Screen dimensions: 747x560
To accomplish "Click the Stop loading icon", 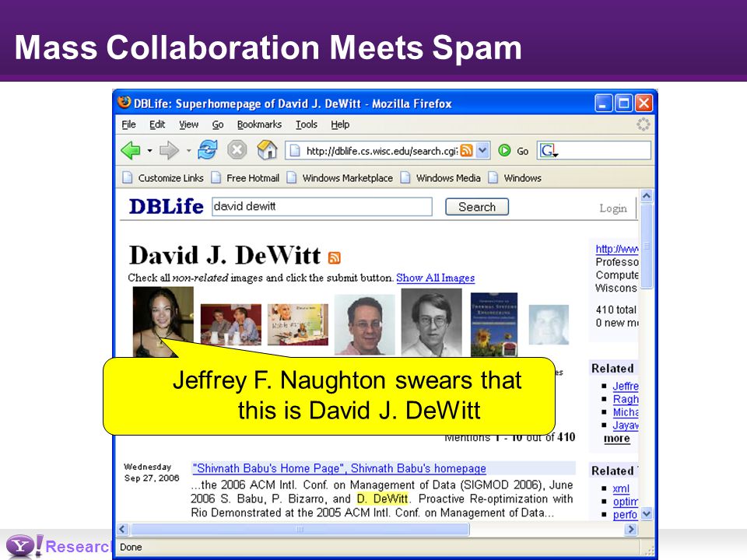I will coord(237,150).
